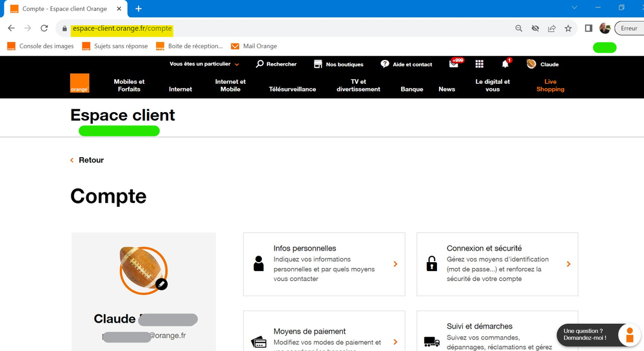Expand 'Vous êtes un particulier' dropdown

tap(204, 64)
